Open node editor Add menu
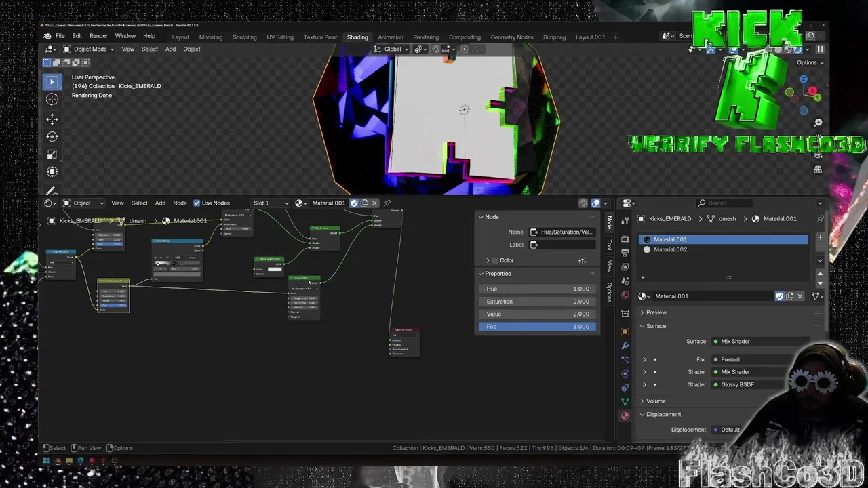 pyautogui.click(x=160, y=203)
